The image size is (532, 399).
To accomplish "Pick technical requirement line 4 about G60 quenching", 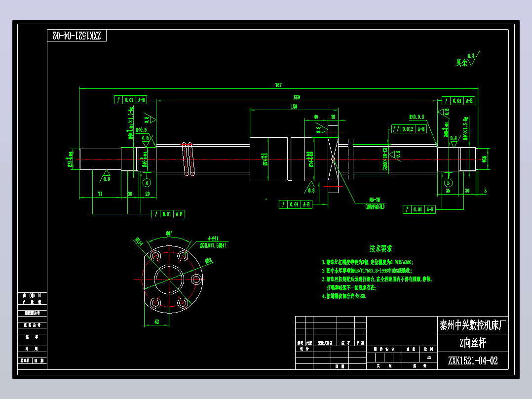I will 343,296.
